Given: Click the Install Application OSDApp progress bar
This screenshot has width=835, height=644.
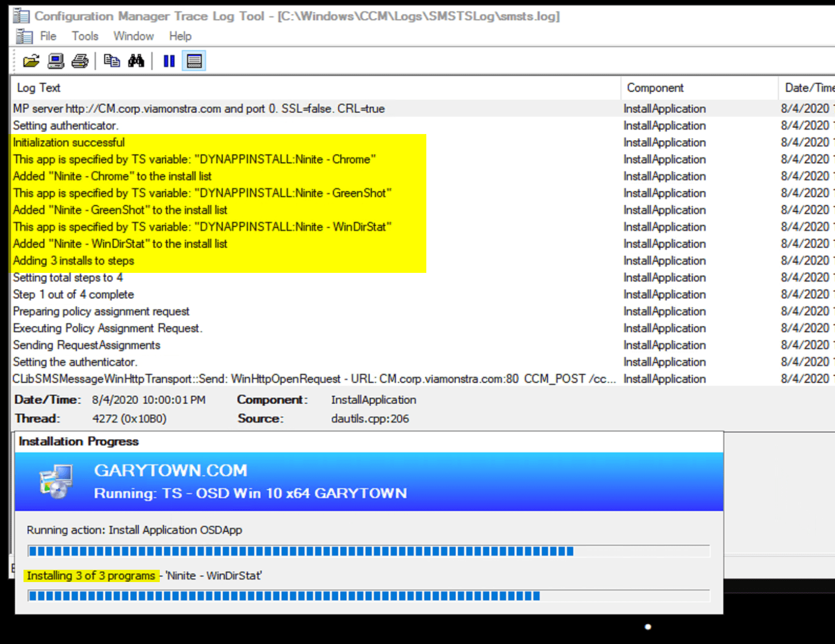Looking at the screenshot, I should [369, 551].
